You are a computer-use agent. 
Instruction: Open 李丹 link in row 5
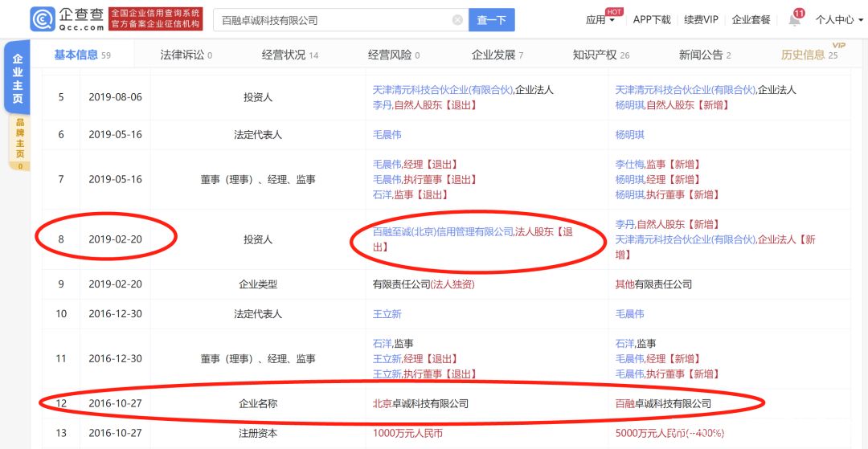pyautogui.click(x=382, y=104)
